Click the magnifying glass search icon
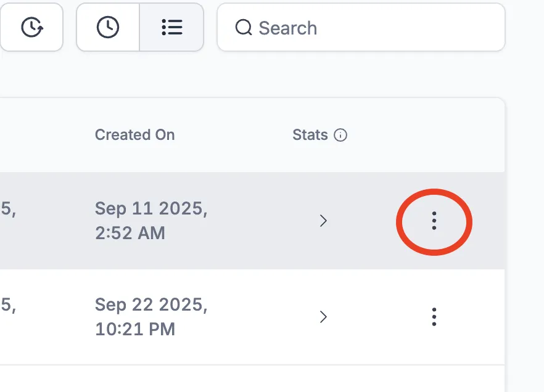544x392 pixels. click(244, 28)
